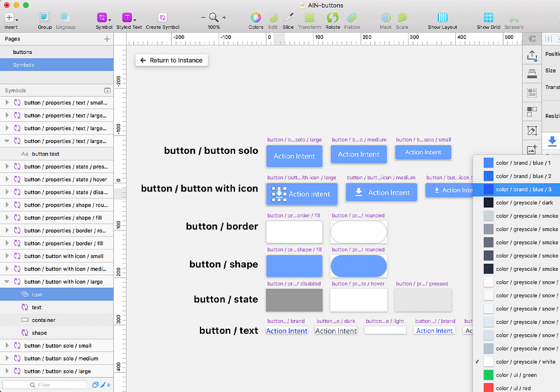Click the magnifier zoom icon
560x392 pixels.
point(213,17)
